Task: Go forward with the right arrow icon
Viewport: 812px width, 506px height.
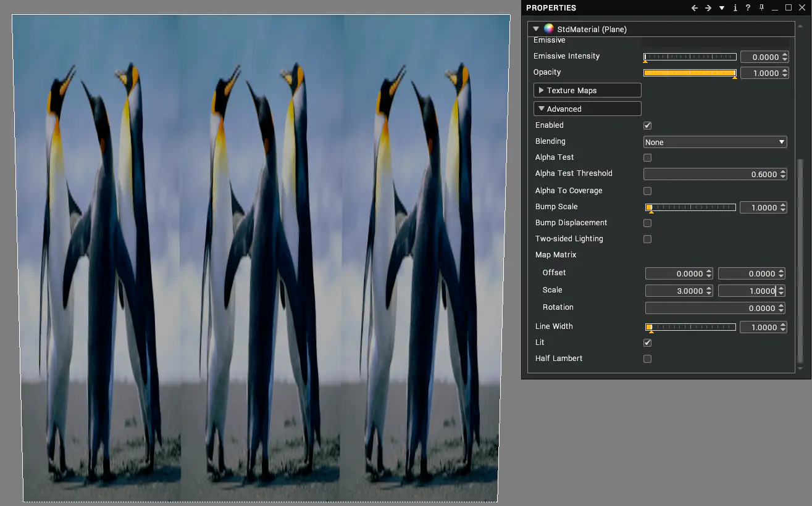Action: point(708,8)
